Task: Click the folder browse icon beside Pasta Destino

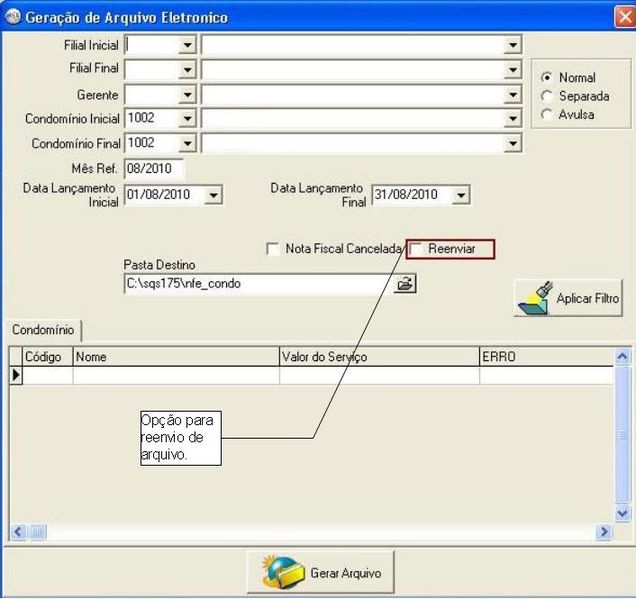Action: tap(404, 284)
